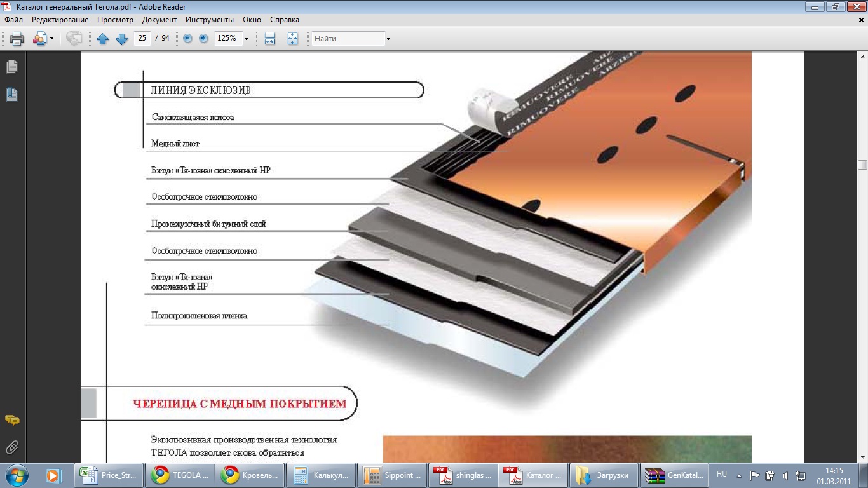Open the Attachments paperclip panel
The height and width of the screenshot is (488, 868).
click(11, 447)
